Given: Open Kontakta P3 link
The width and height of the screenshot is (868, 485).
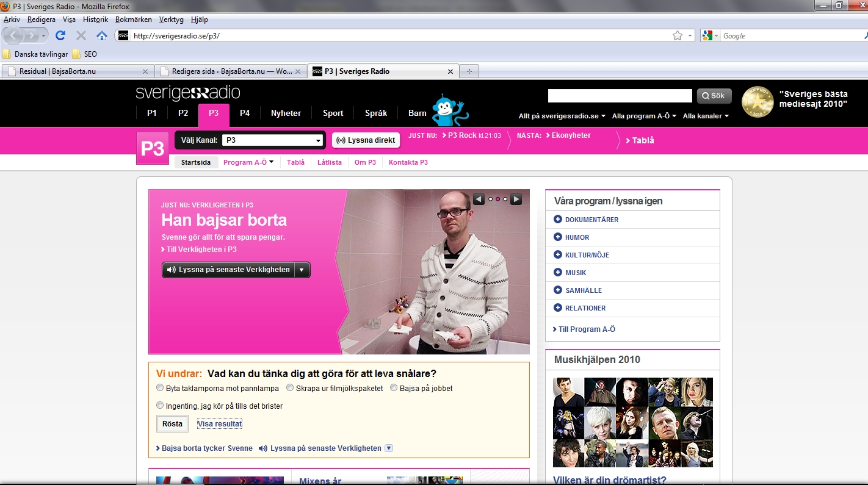Looking at the screenshot, I should [408, 162].
